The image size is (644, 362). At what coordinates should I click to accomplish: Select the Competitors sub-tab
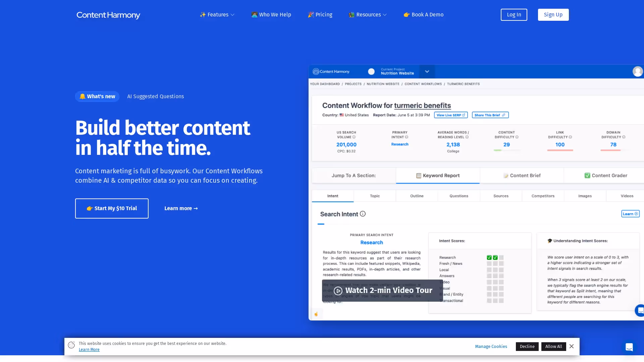(543, 196)
